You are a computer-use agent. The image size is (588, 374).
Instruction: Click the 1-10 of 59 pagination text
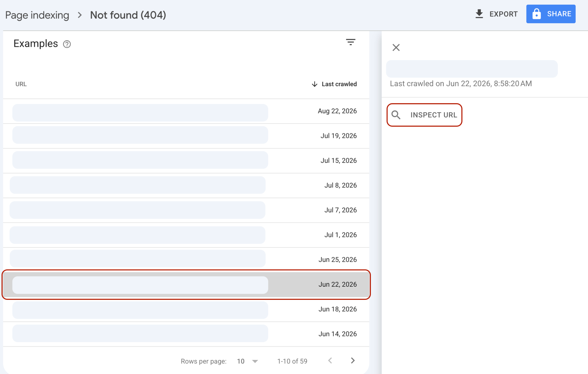(x=292, y=361)
